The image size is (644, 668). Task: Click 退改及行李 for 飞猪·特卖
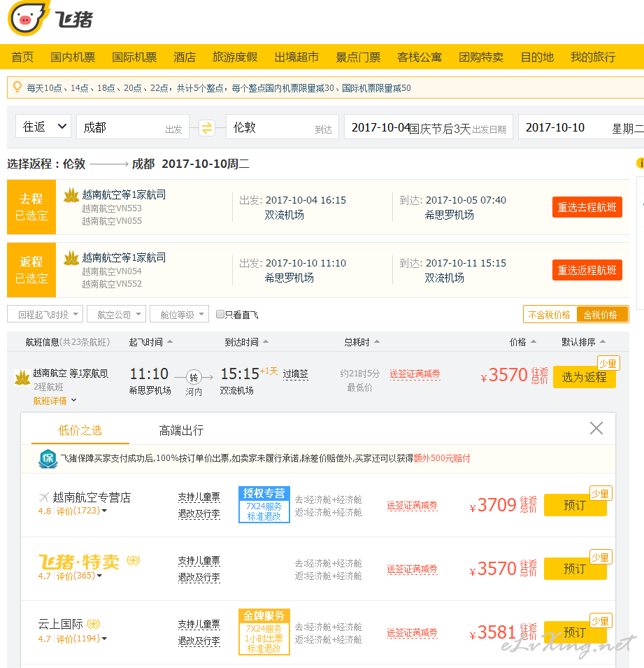click(199, 577)
